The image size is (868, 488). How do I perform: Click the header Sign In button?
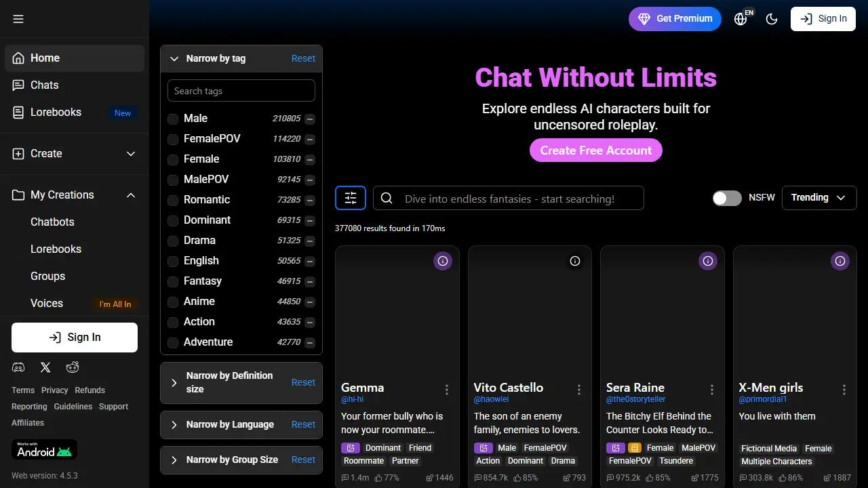click(823, 19)
